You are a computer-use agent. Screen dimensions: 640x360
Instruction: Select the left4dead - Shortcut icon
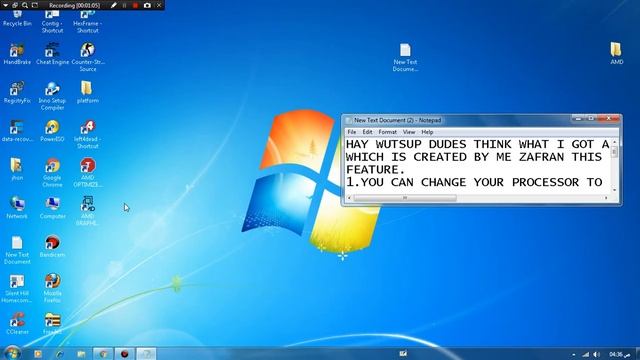tap(87, 134)
